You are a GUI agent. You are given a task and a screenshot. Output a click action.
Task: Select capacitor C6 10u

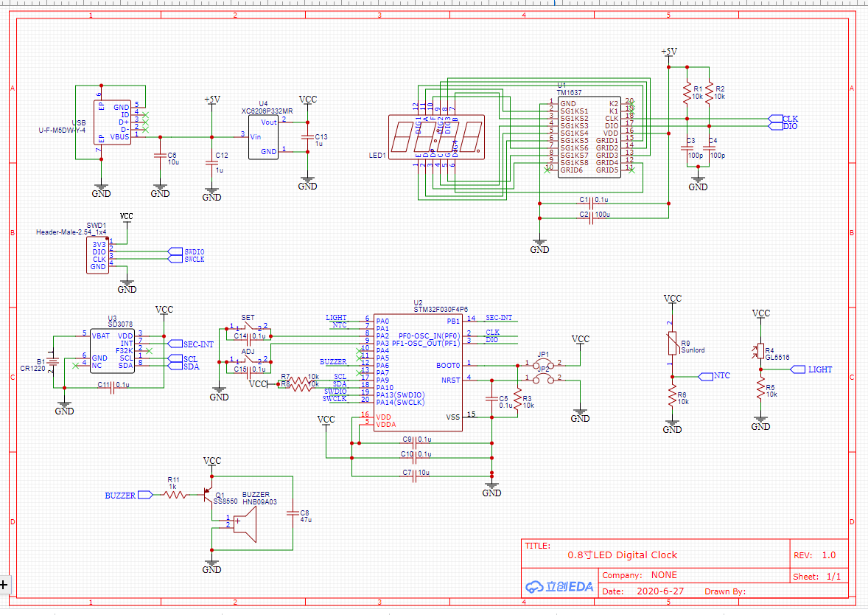pos(160,156)
